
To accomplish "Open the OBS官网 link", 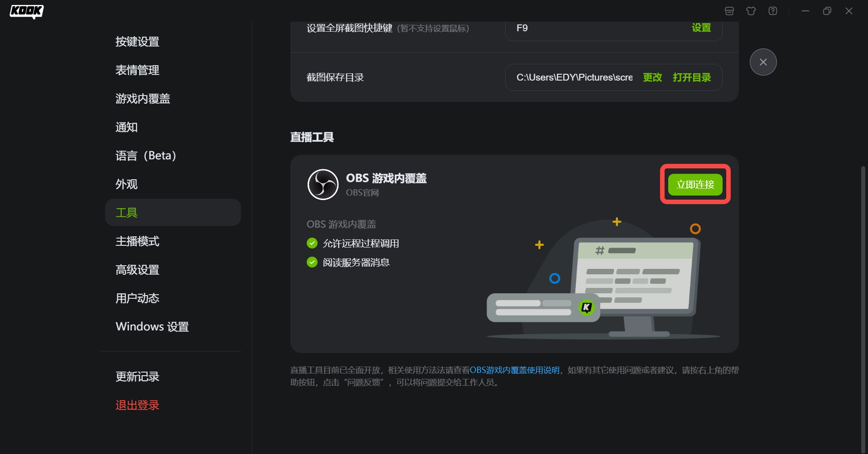I will [362, 193].
